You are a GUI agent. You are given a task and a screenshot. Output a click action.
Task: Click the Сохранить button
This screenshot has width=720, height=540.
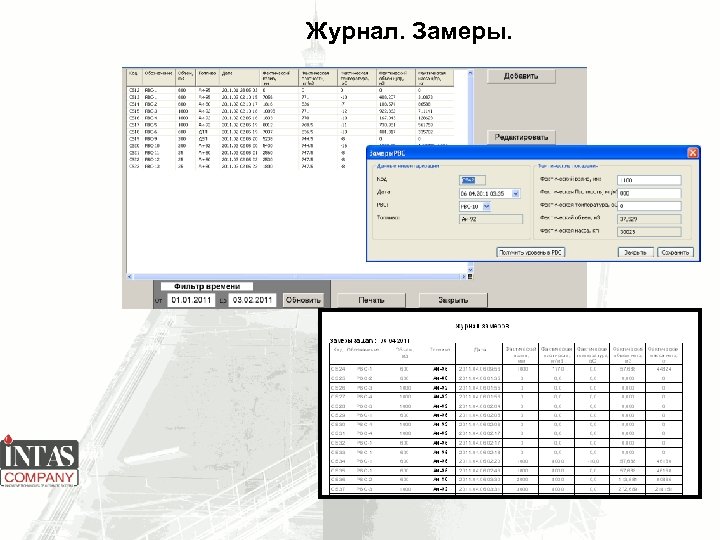[x=675, y=252]
